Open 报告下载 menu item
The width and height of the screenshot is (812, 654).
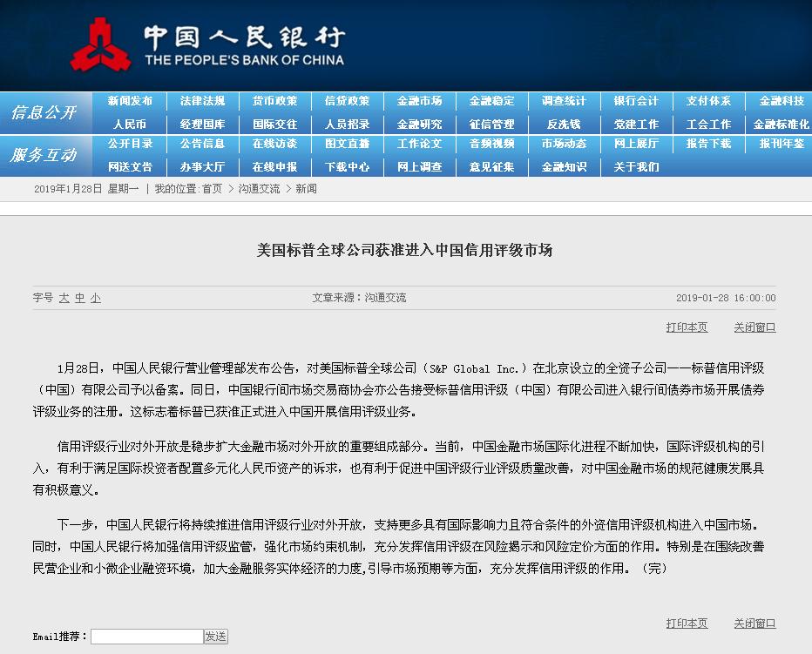(708, 144)
